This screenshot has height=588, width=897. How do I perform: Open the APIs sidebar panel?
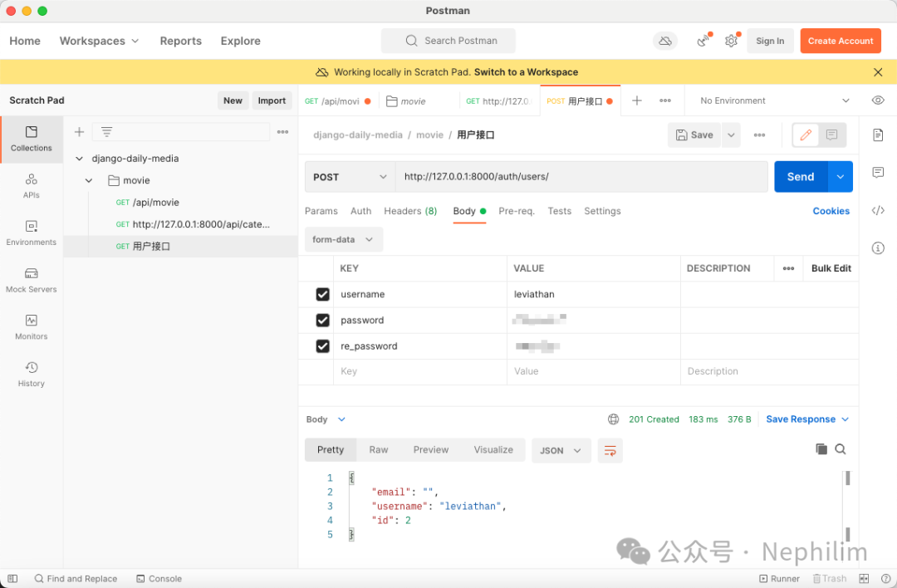[x=32, y=186]
